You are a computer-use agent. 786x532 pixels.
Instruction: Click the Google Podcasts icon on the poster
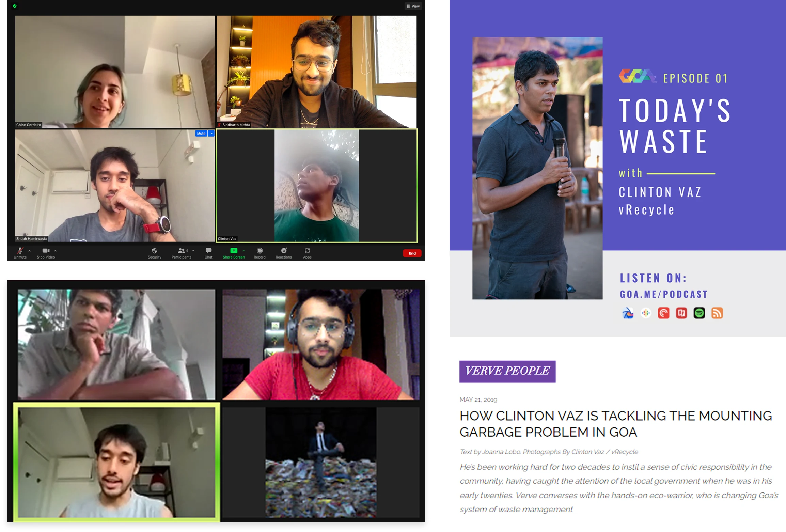646,313
